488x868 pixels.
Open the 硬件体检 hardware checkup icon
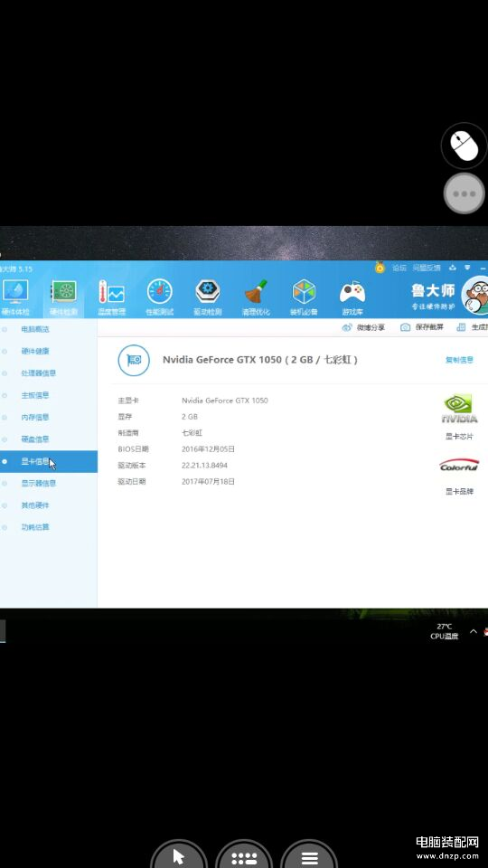pos(15,297)
